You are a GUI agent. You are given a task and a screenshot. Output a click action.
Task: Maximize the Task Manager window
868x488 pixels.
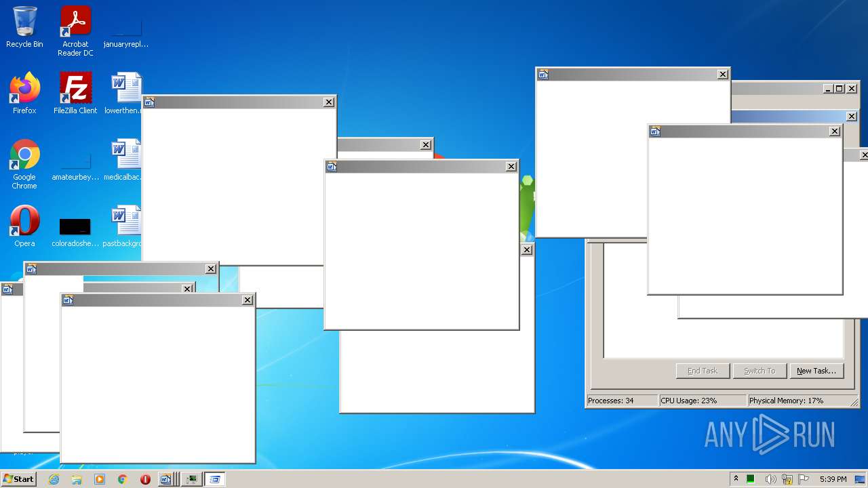(x=840, y=89)
